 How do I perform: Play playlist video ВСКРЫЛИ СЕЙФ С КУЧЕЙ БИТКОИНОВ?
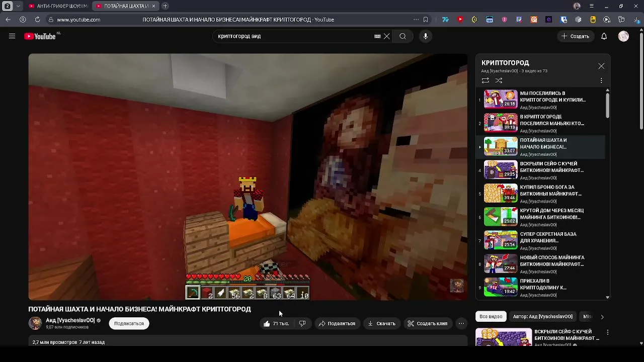[x=541, y=170]
